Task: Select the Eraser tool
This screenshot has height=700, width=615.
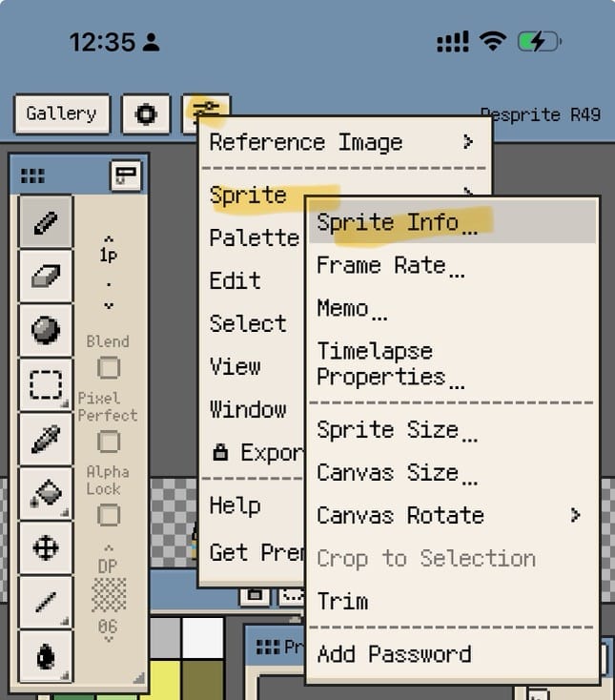Action: (x=45, y=277)
